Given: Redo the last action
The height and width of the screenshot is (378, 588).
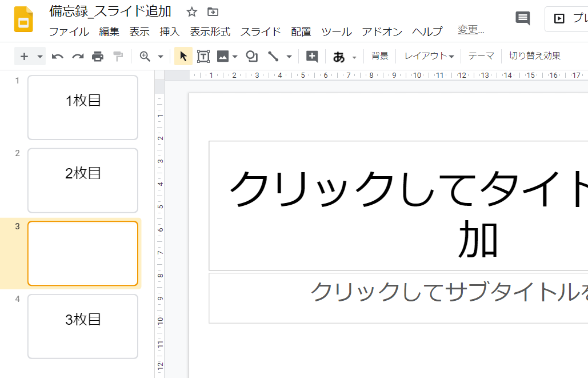Looking at the screenshot, I should pyautogui.click(x=78, y=57).
